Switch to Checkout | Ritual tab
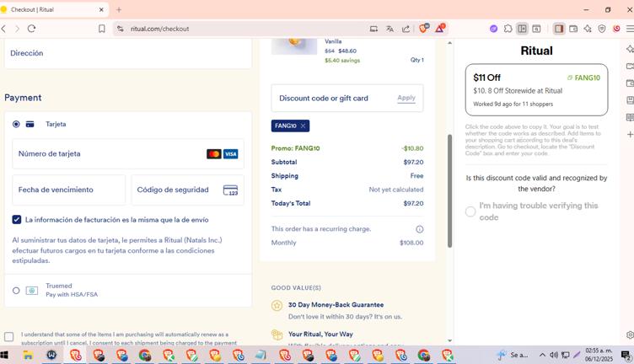 [x=52, y=9]
